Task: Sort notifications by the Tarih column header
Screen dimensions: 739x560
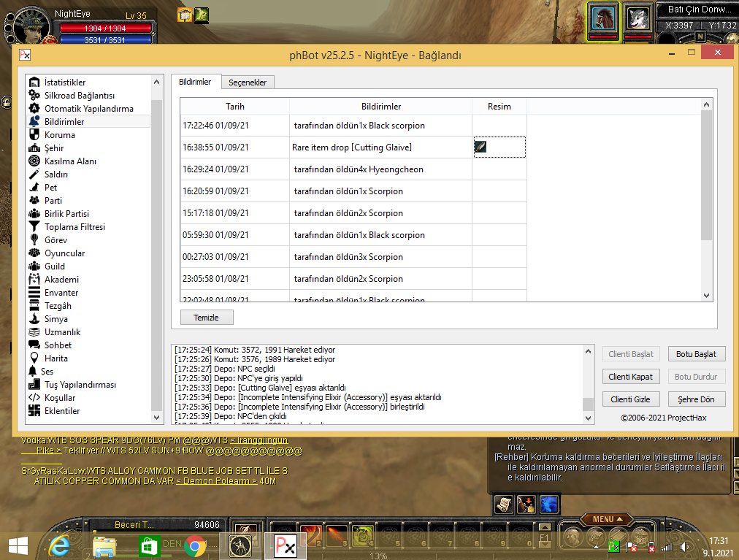Action: [235, 107]
